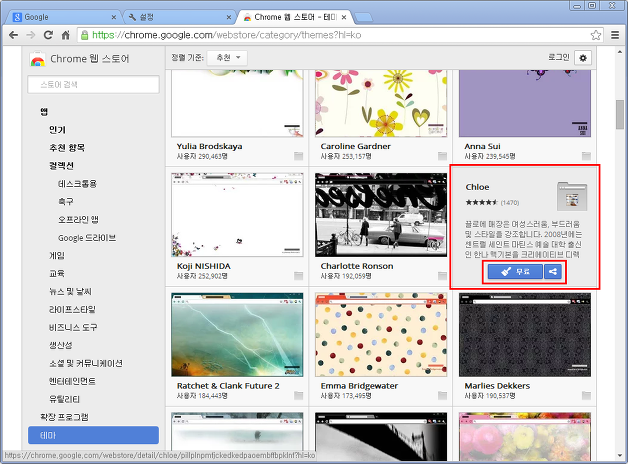Close the Google tab
Image resolution: width=628 pixels, height=464 pixels.
tap(113, 17)
